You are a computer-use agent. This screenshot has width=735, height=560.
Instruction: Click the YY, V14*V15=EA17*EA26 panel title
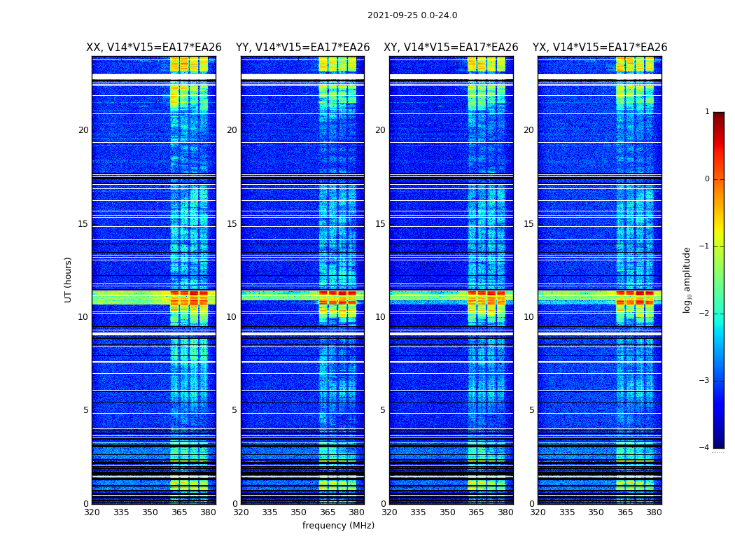pos(302,48)
